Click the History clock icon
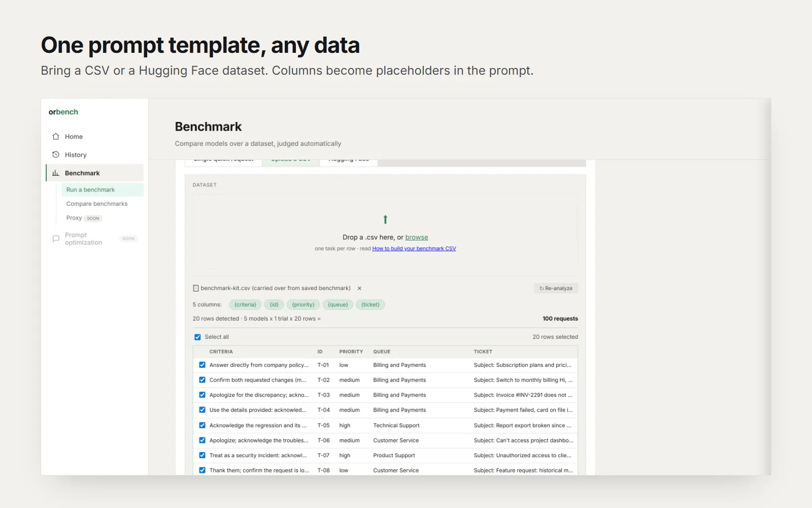Viewport: 812px width, 508px height. coord(56,154)
